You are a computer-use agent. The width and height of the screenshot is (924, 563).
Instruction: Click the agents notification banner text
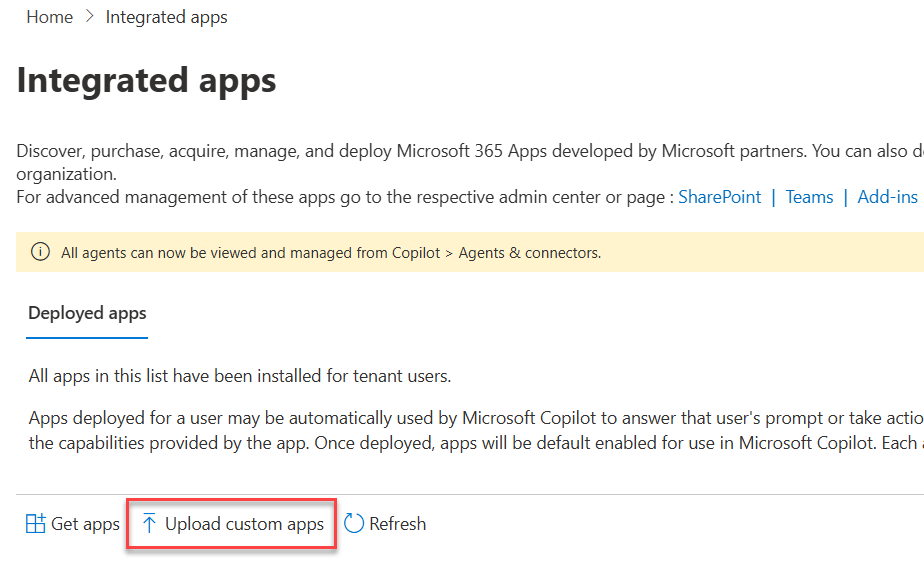tap(330, 253)
